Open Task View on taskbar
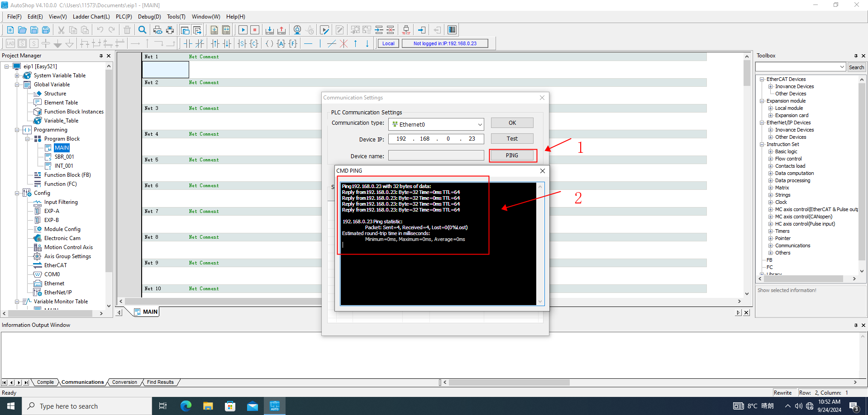Viewport: 868px width, 415px height. click(163, 406)
